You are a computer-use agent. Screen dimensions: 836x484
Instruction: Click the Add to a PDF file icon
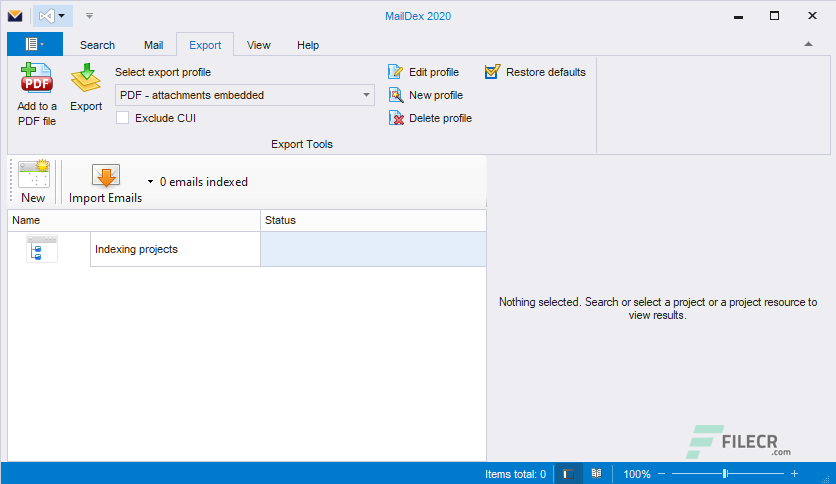pyautogui.click(x=36, y=78)
